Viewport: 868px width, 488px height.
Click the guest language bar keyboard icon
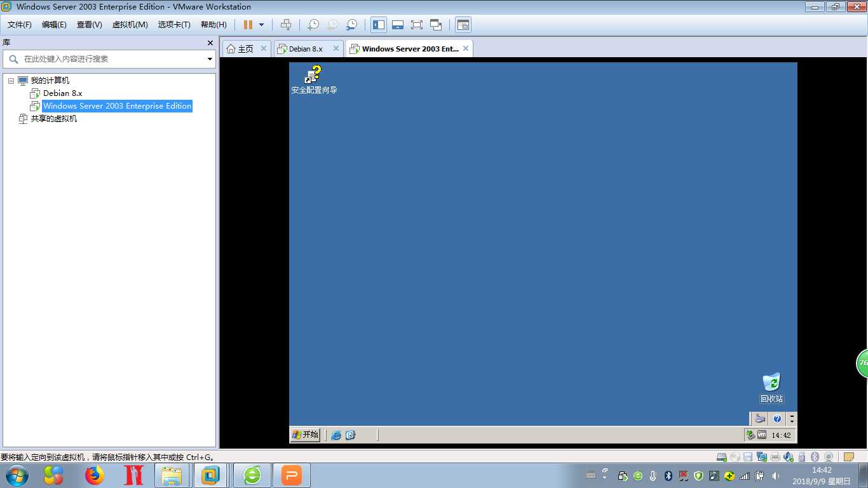pos(760,419)
